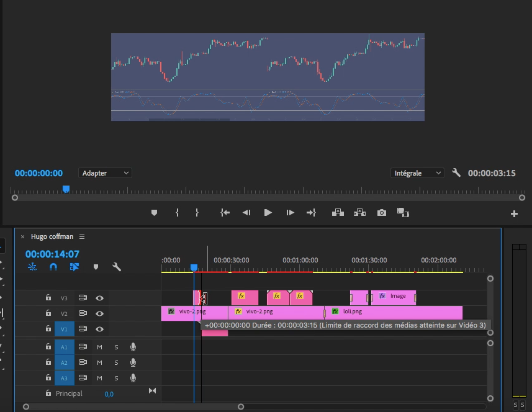Hide track V3 with eye icon

click(99, 298)
